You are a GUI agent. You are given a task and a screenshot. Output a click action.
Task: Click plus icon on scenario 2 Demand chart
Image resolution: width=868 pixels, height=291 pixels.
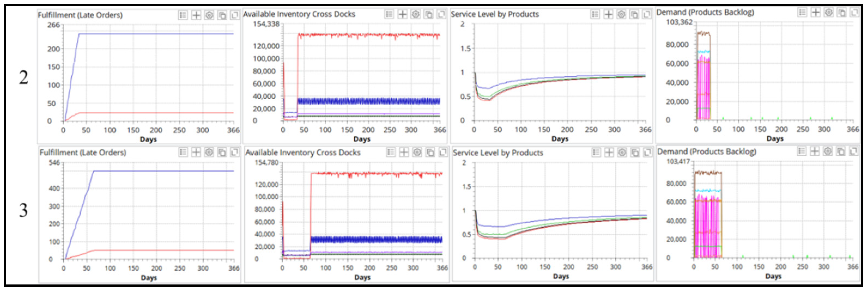click(x=815, y=13)
